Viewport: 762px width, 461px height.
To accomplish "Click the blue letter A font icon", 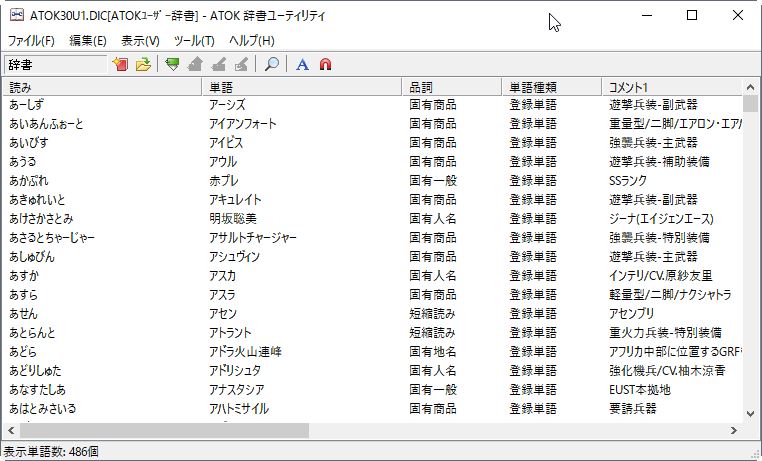I will click(x=302, y=64).
